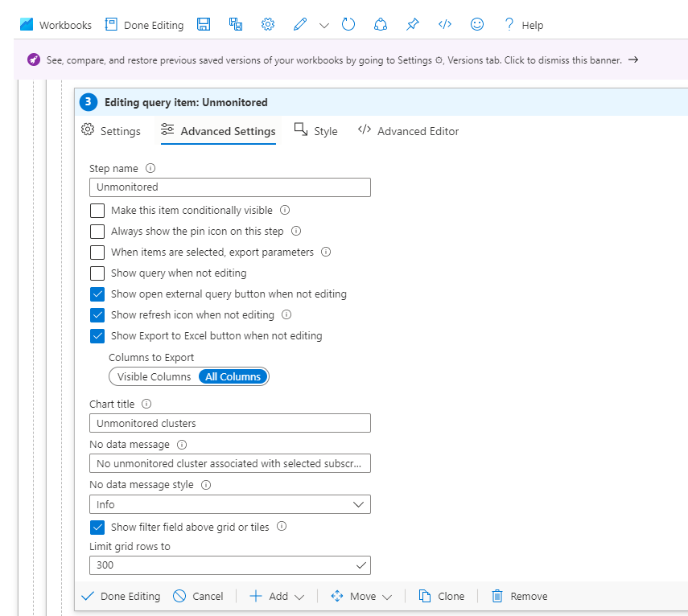Click the Clone button
Screen dimensions: 688x616
442,596
